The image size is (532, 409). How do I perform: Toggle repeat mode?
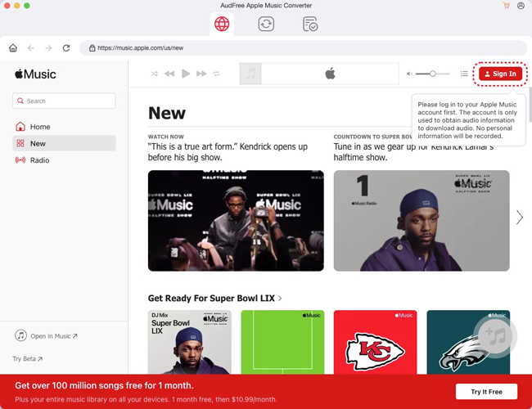(x=216, y=74)
